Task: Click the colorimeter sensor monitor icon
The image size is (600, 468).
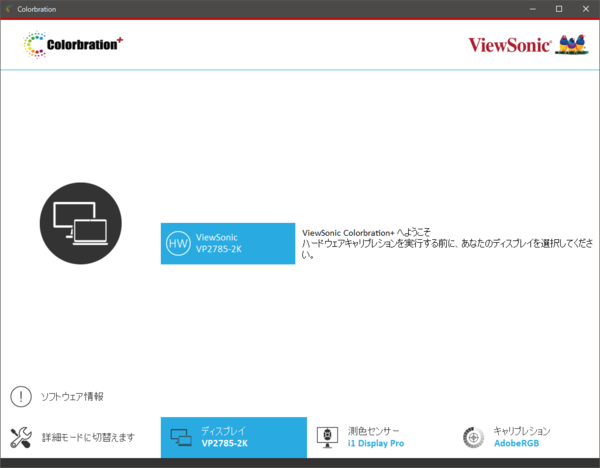Action: click(328, 437)
